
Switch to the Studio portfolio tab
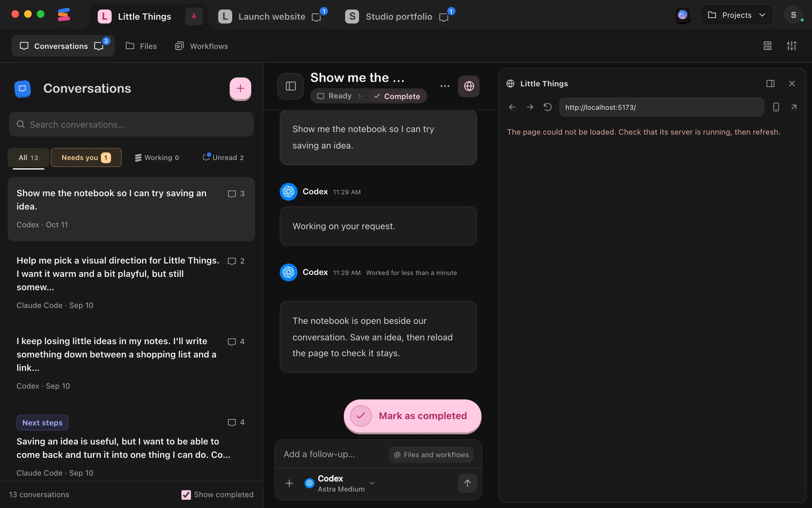(399, 17)
